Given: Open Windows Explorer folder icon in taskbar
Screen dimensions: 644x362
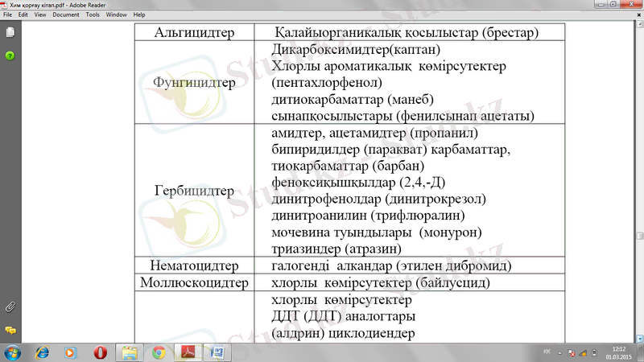Looking at the screenshot, I should 130,352.
